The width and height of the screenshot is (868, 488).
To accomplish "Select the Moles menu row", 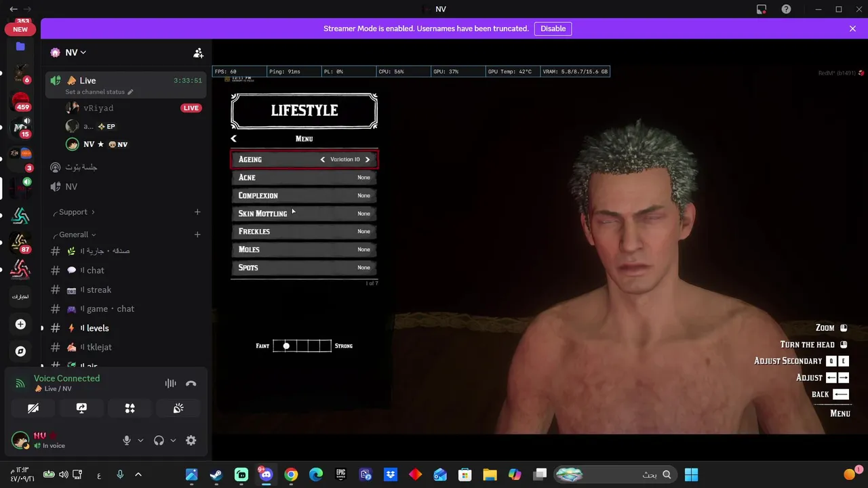I will [304, 249].
